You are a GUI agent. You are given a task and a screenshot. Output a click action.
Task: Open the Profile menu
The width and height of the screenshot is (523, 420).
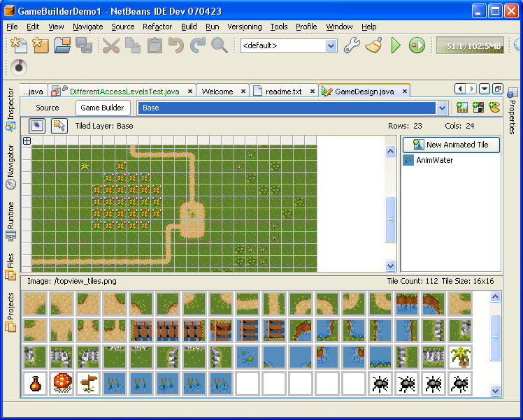[x=306, y=27]
